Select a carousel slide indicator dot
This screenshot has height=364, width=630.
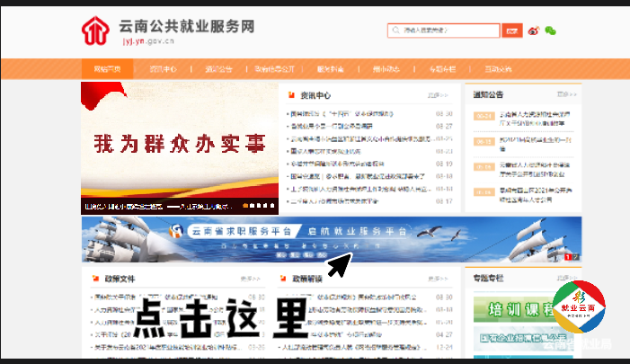[250, 206]
